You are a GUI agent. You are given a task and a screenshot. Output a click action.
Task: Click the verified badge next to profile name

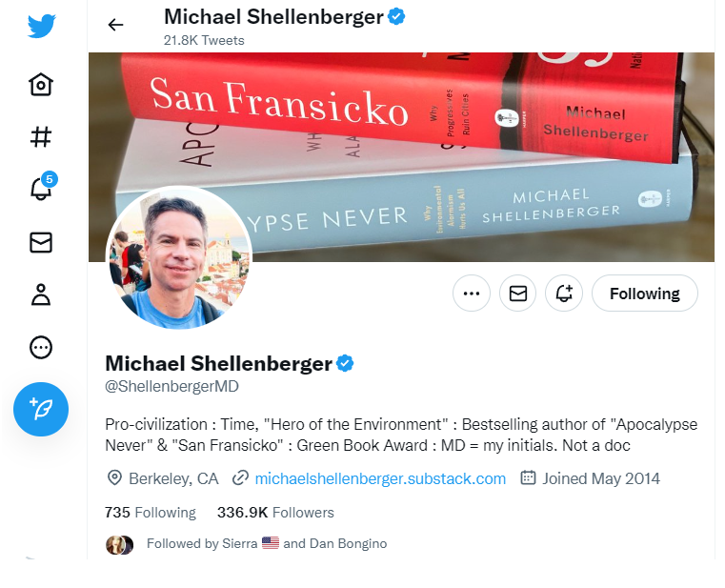(345, 363)
